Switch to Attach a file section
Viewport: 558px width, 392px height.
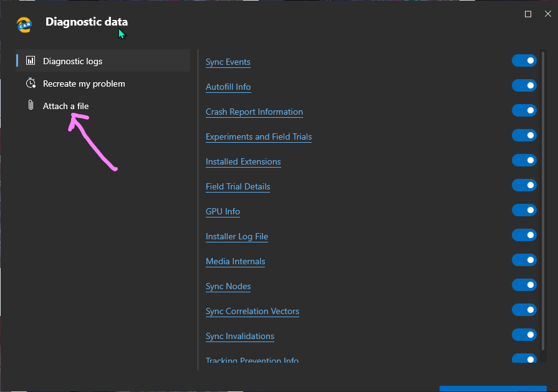click(x=65, y=106)
